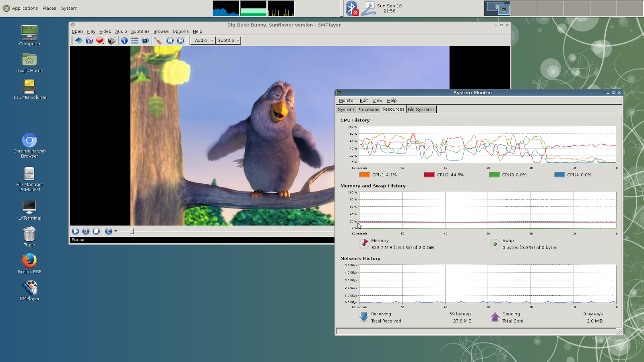Open the System Monitor Edit menu
Image resolution: width=644 pixels, height=362 pixels.
pos(364,101)
